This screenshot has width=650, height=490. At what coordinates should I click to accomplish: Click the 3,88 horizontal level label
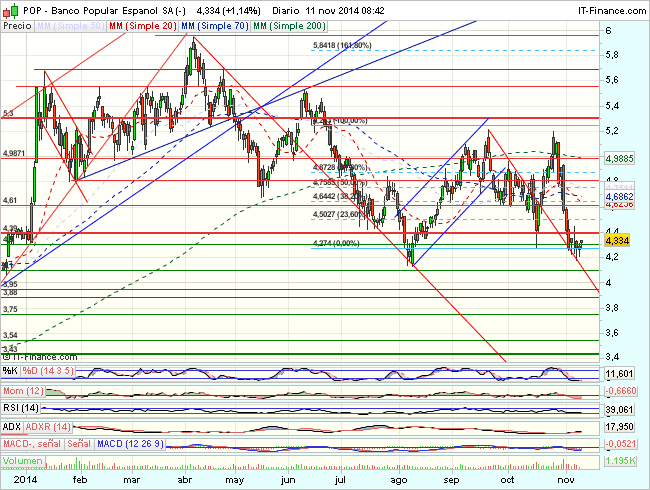click(10, 292)
